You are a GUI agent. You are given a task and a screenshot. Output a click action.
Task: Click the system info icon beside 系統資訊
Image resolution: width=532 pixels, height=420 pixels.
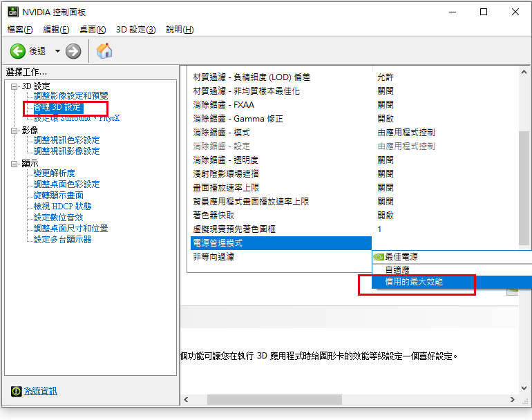point(16,391)
